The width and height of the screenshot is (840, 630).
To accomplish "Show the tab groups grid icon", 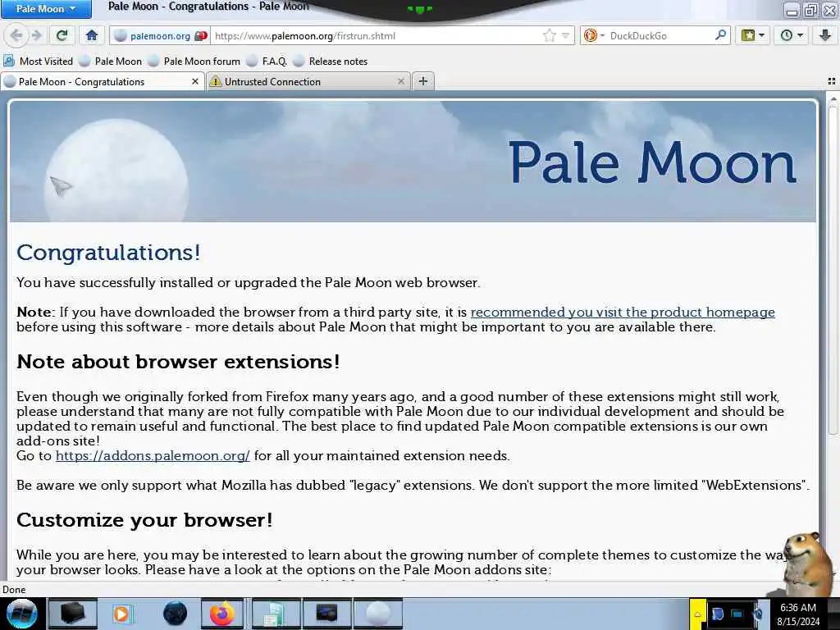I will [832, 81].
